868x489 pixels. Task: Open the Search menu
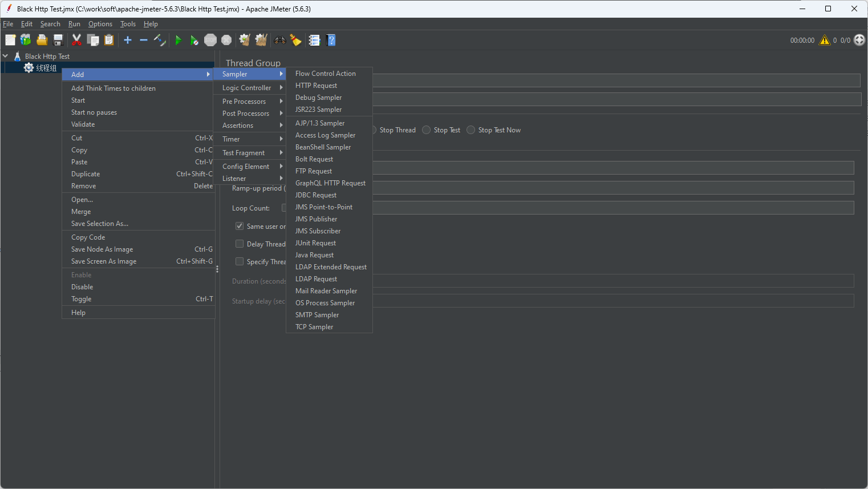(50, 24)
